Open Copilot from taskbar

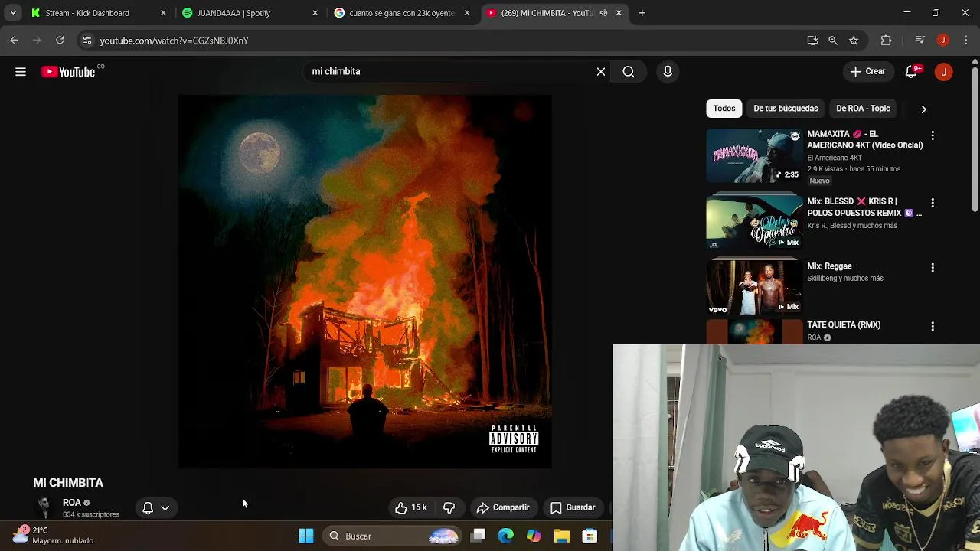point(534,536)
